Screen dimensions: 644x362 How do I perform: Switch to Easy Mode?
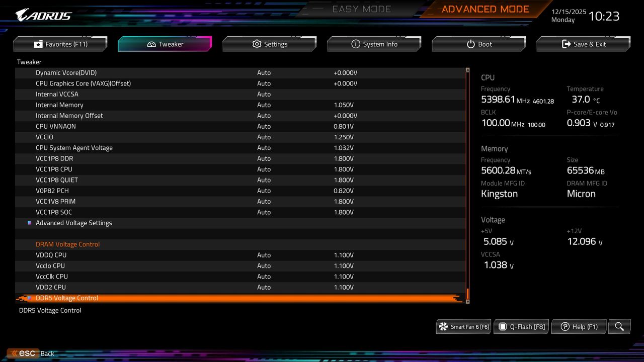pyautogui.click(x=361, y=9)
